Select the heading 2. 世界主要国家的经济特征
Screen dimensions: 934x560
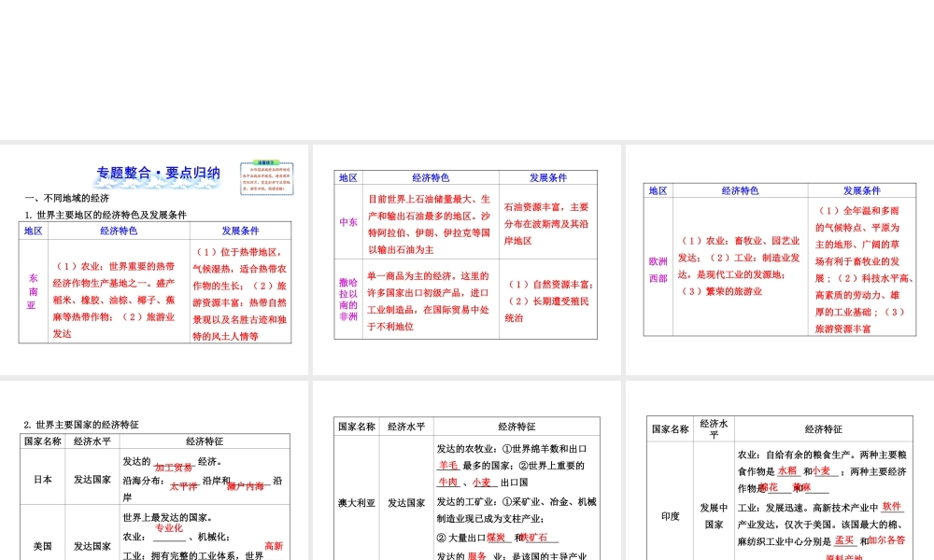[x=81, y=425]
